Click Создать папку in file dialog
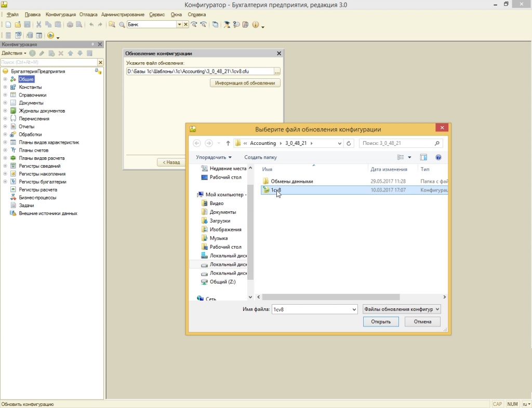This screenshot has height=408, width=532. [261, 157]
